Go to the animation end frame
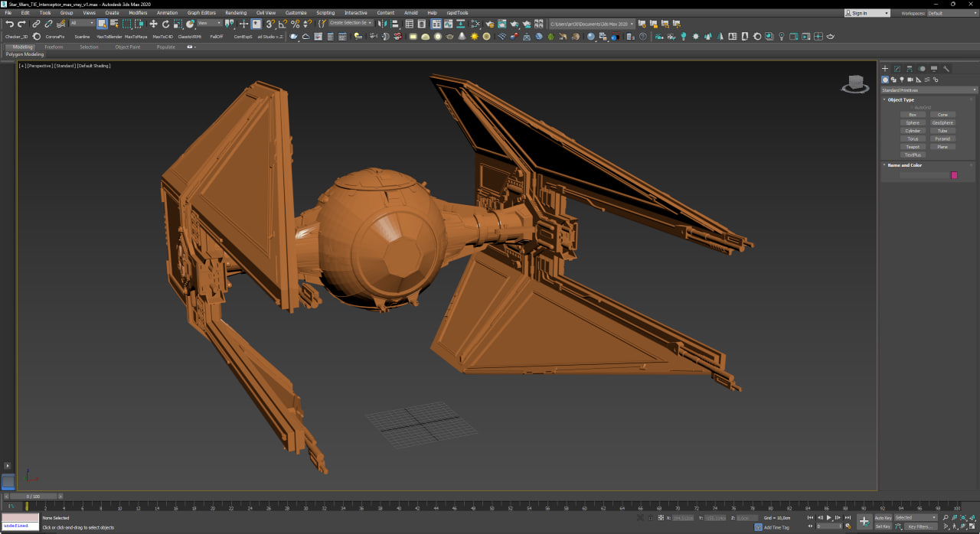Viewport: 980px width, 534px height. point(848,518)
